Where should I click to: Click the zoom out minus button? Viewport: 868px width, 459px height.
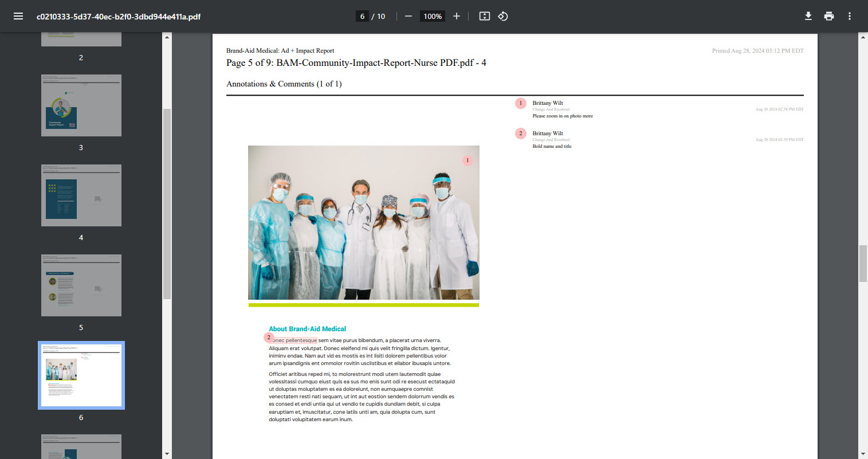(x=409, y=16)
